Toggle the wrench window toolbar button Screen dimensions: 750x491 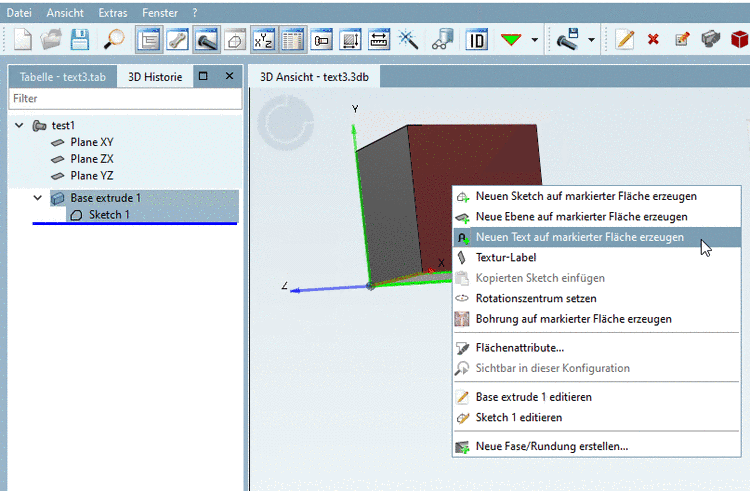[x=177, y=40]
